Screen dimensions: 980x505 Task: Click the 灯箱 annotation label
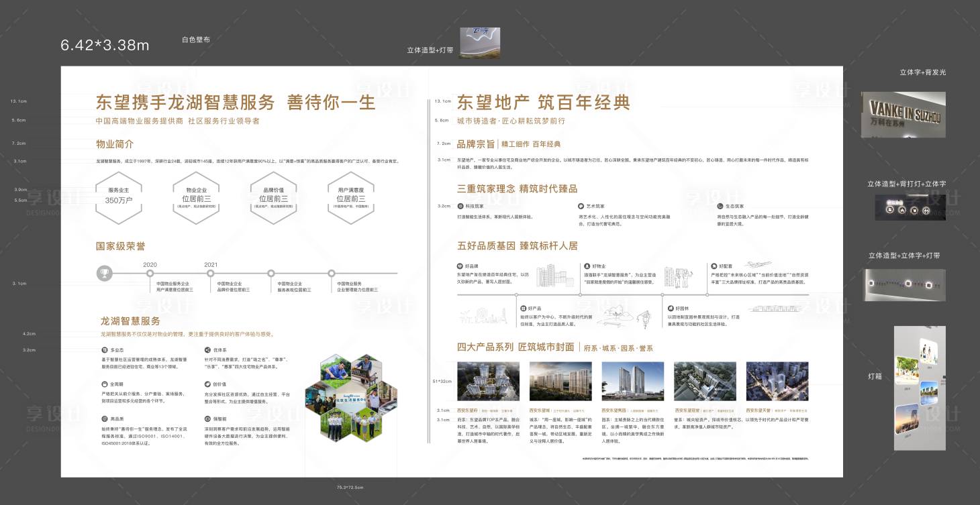[x=875, y=377]
